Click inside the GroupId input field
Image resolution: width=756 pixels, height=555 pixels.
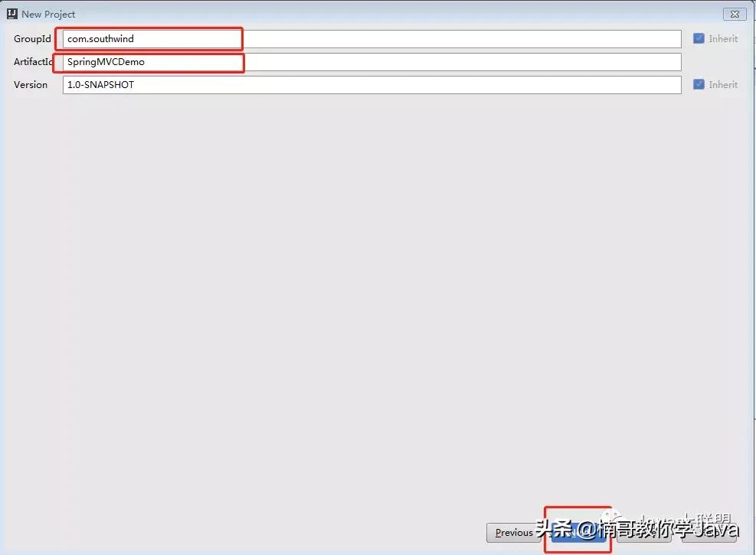[306, 38]
